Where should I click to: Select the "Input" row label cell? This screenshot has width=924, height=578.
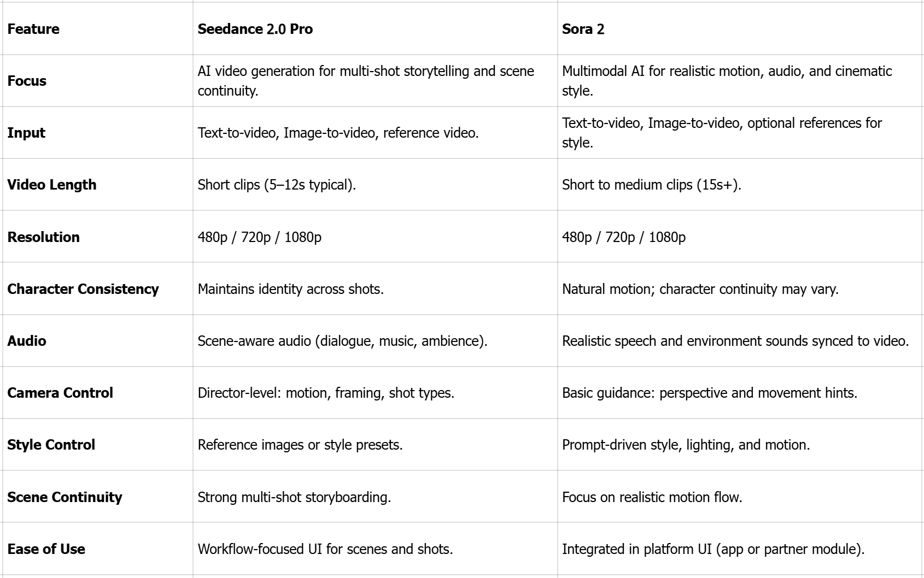point(26,133)
